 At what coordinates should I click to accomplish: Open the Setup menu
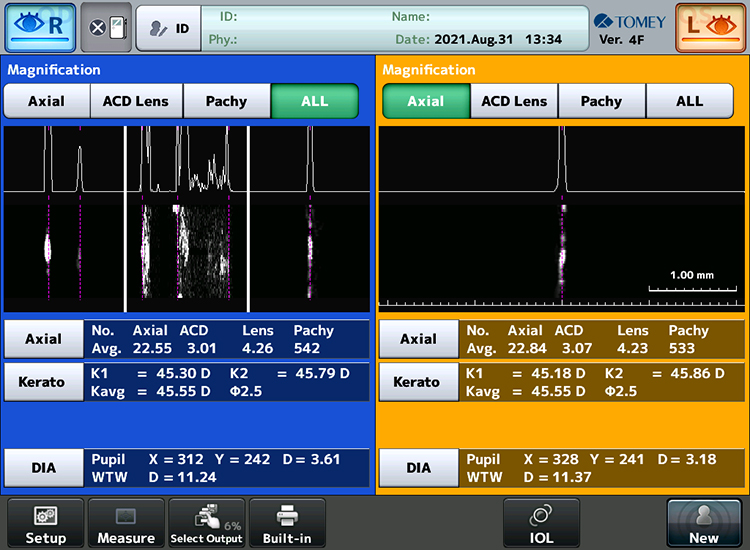coord(45,524)
